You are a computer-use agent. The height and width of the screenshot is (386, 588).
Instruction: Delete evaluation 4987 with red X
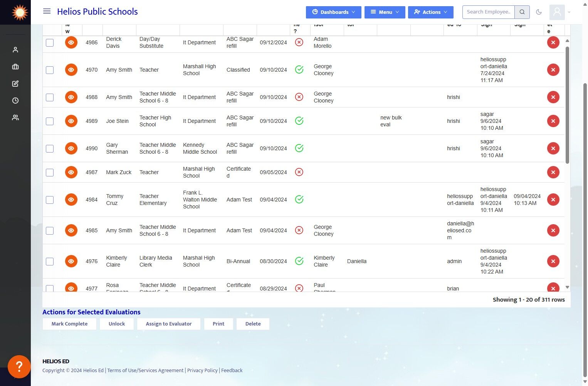point(553,172)
